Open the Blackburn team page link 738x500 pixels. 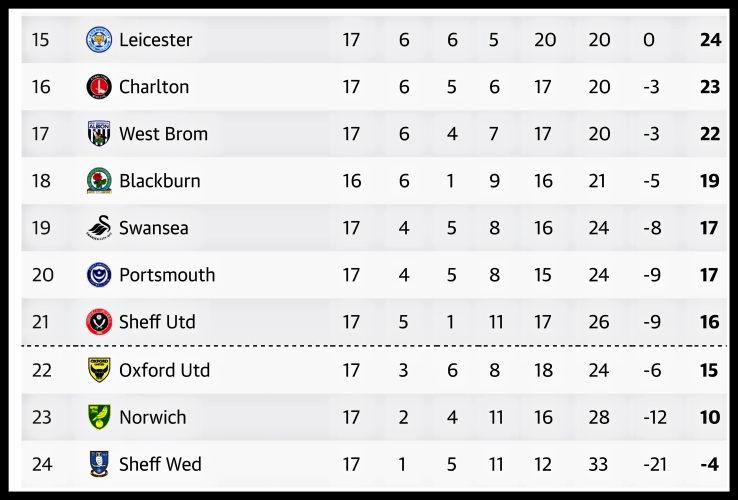(x=159, y=181)
